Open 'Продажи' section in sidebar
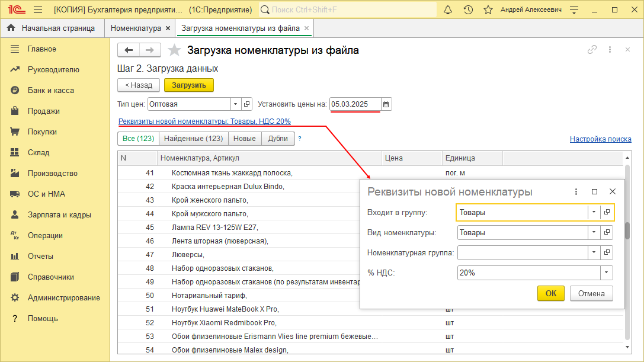 pos(43,111)
